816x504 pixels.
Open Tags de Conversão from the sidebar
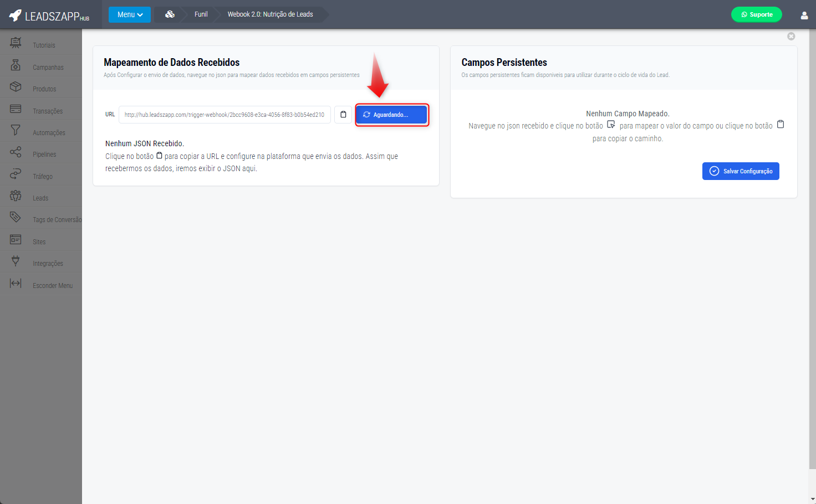point(57,220)
